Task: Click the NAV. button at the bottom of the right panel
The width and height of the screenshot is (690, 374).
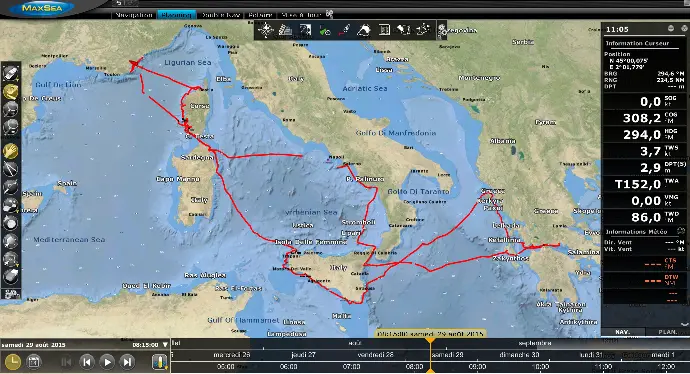Action: pyautogui.click(x=622, y=332)
